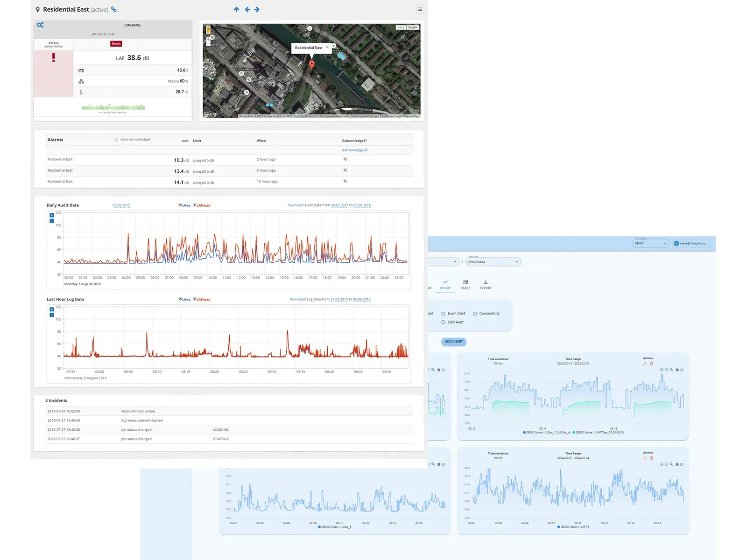
Task: Switch to the TABLE tab
Action: pyautogui.click(x=465, y=285)
